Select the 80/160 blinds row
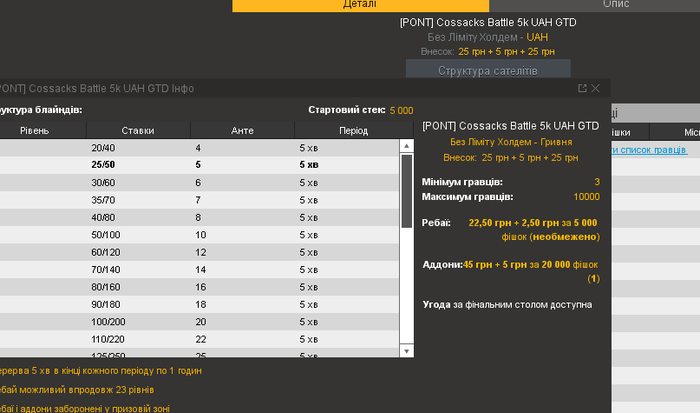This screenshot has width=700, height=413. click(x=200, y=287)
